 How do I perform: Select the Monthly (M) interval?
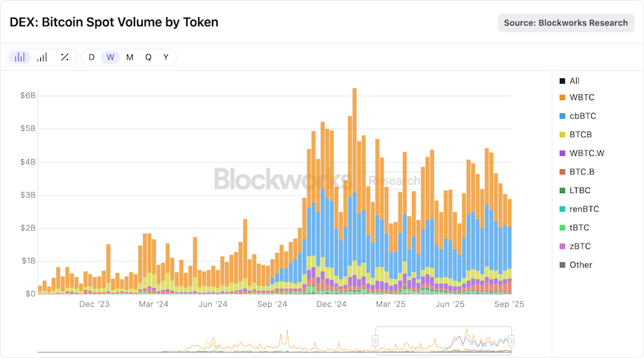(130, 57)
